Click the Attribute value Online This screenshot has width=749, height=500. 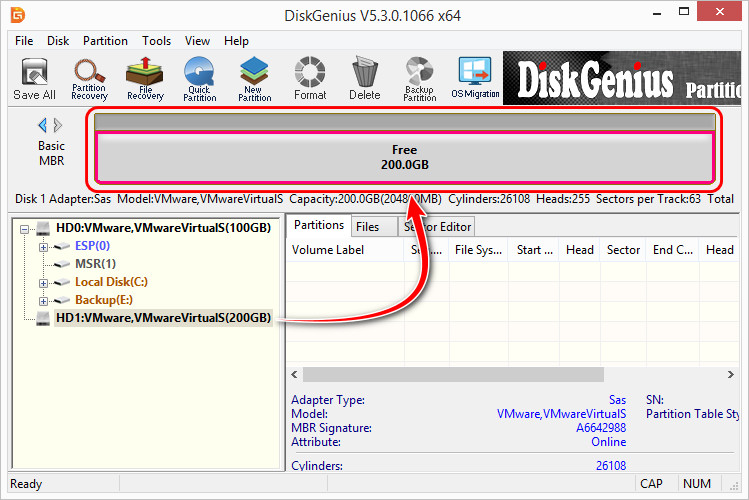[609, 442]
